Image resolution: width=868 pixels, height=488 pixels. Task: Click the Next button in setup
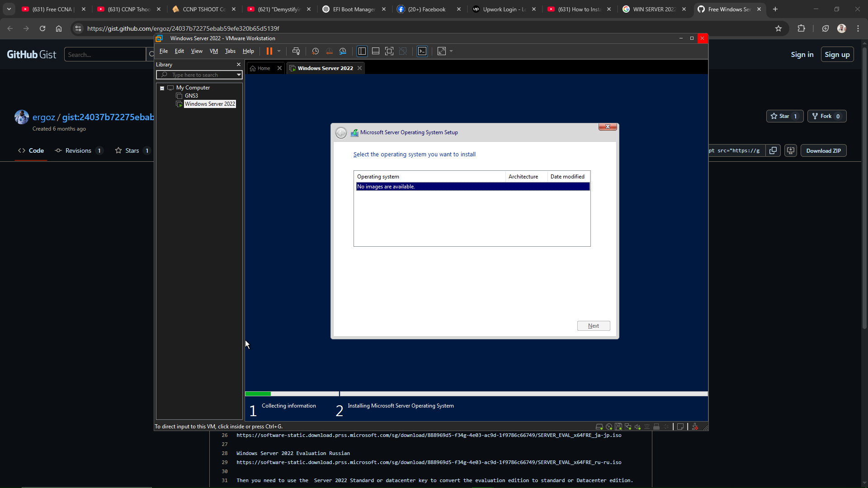click(593, 326)
